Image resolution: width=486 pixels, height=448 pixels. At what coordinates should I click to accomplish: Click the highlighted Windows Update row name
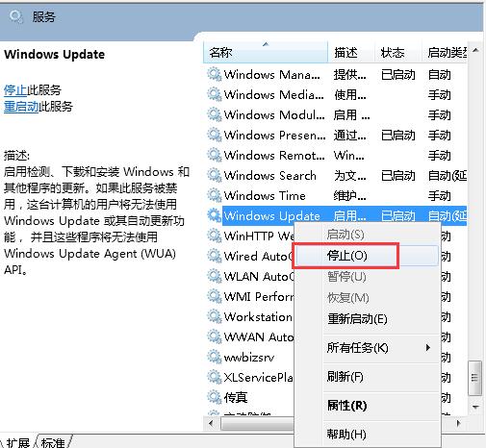coord(271,215)
